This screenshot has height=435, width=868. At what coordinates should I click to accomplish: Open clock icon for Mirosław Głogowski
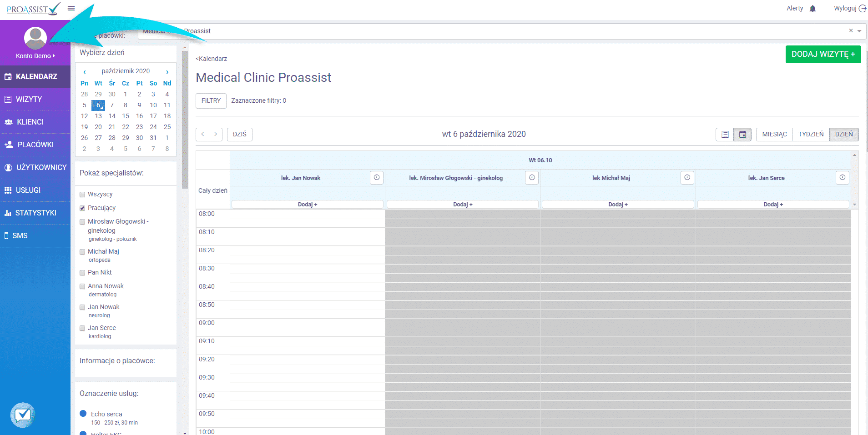click(532, 178)
